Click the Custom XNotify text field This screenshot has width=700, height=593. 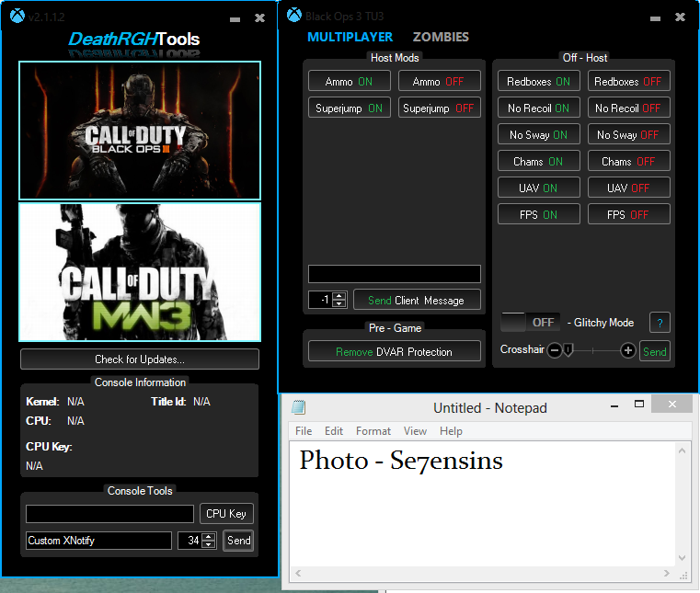coord(98,541)
